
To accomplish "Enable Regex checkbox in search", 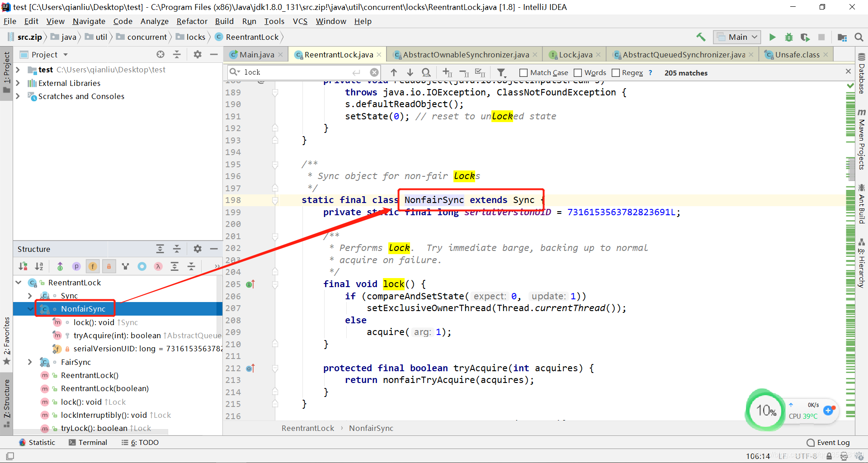I will click(x=616, y=73).
